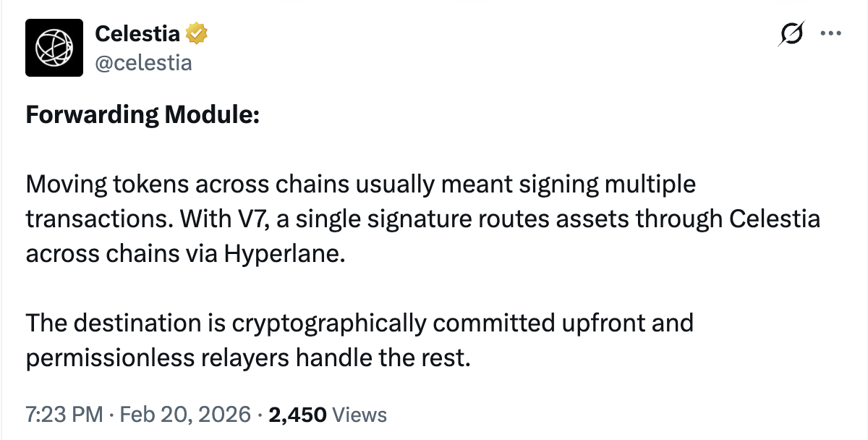The width and height of the screenshot is (868, 440).
Task: Expand the Grok explanation panel
Action: click(791, 33)
